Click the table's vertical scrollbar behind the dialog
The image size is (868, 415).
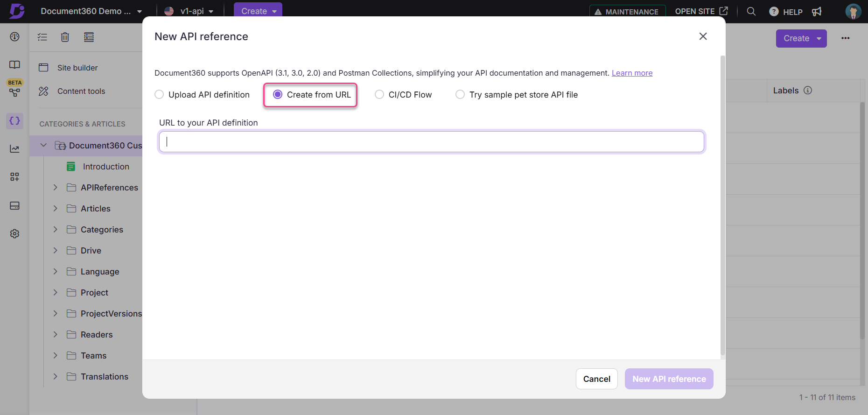[862, 220]
